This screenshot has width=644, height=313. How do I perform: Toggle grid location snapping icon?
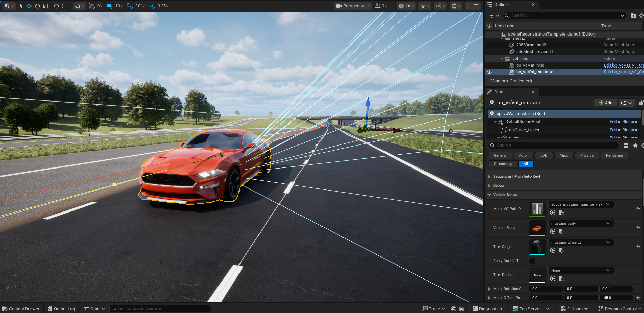point(110,6)
